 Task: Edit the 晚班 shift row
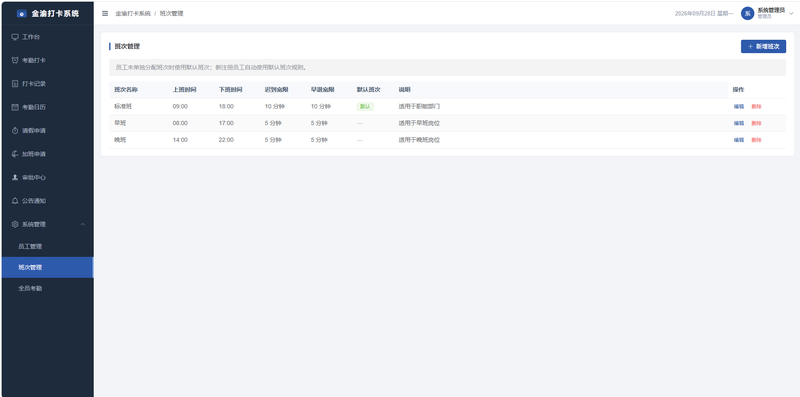pos(739,140)
